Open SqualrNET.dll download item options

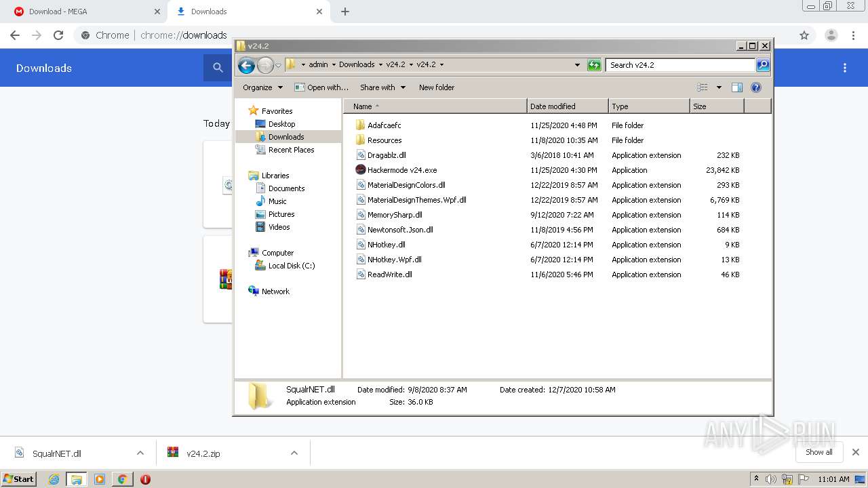pyautogui.click(x=140, y=453)
